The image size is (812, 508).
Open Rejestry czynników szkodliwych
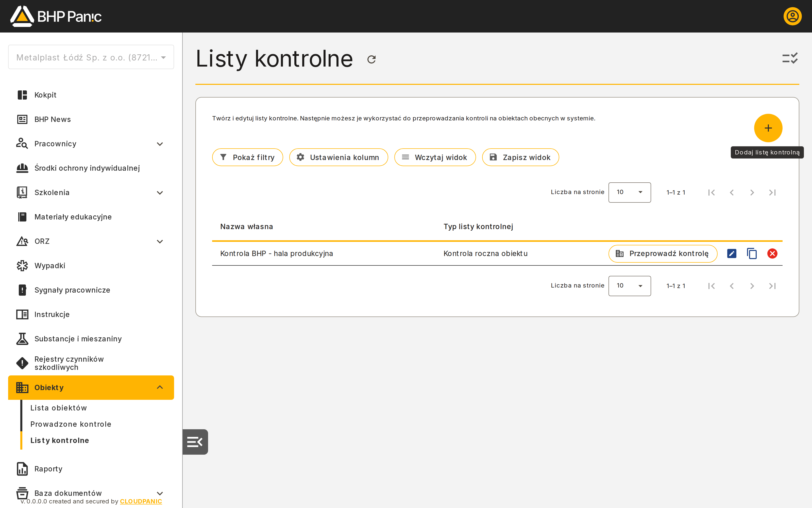click(91, 363)
